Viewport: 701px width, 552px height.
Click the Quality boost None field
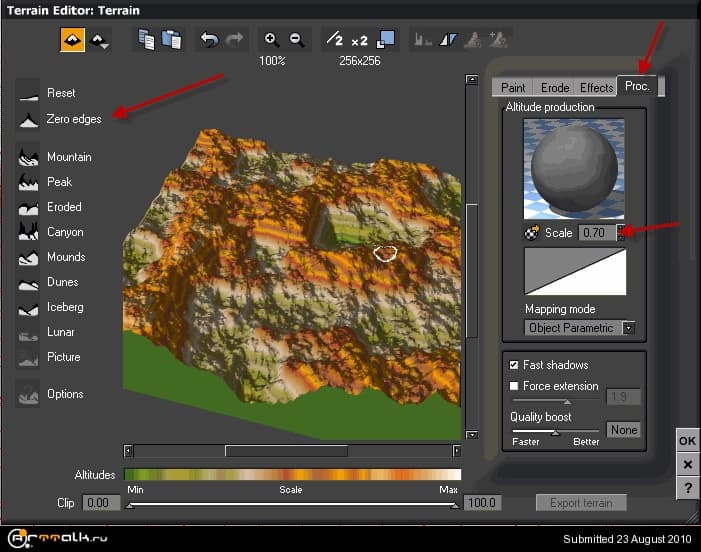pyautogui.click(x=623, y=430)
